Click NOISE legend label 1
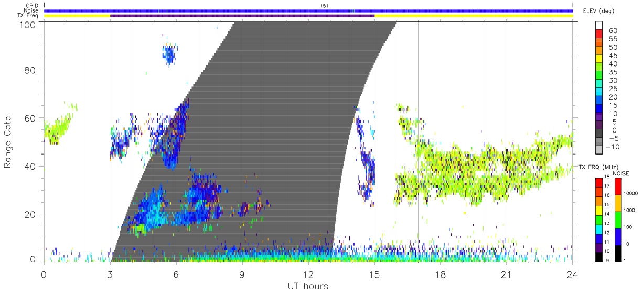 point(626,260)
